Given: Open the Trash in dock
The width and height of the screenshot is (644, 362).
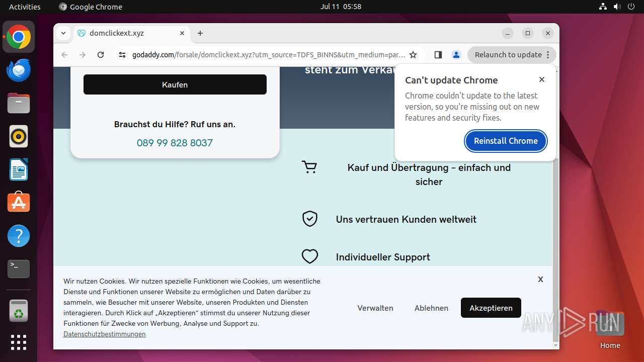Looking at the screenshot, I should [x=19, y=310].
